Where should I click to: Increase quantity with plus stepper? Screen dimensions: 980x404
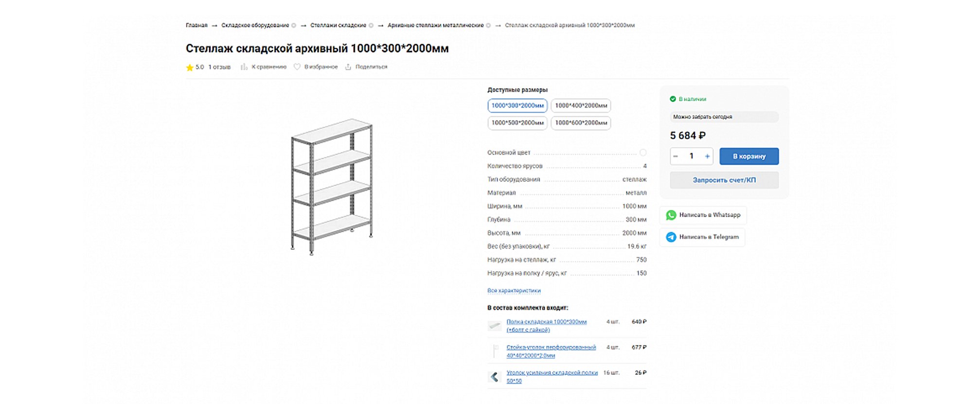707,156
